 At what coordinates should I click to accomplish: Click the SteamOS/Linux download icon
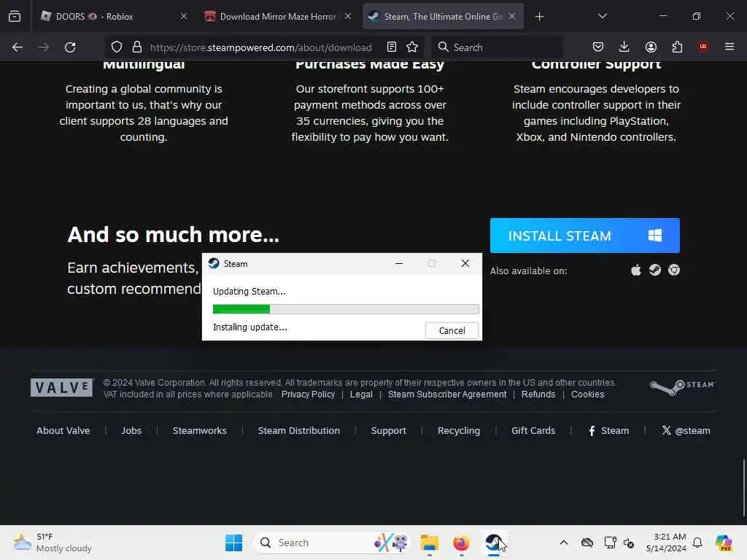click(655, 270)
